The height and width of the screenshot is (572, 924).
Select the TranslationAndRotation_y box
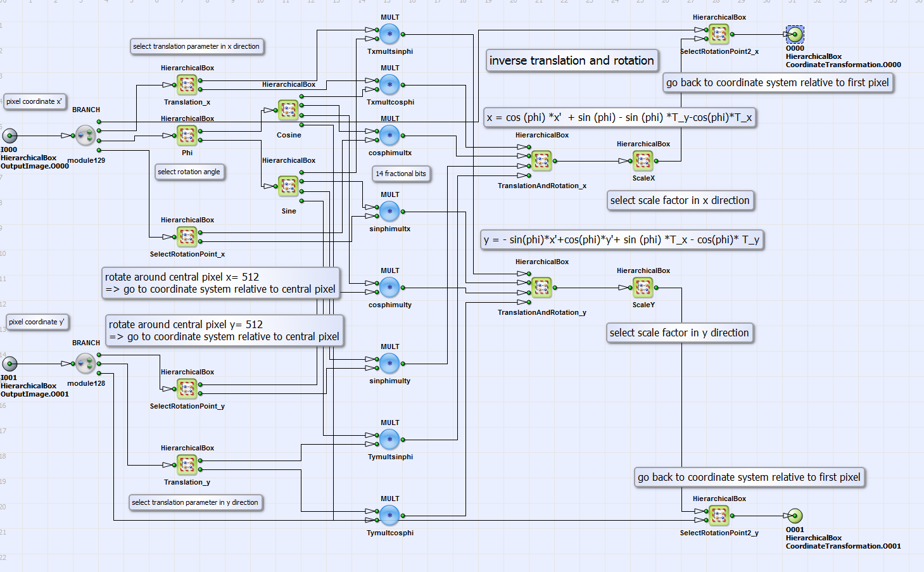click(541, 287)
